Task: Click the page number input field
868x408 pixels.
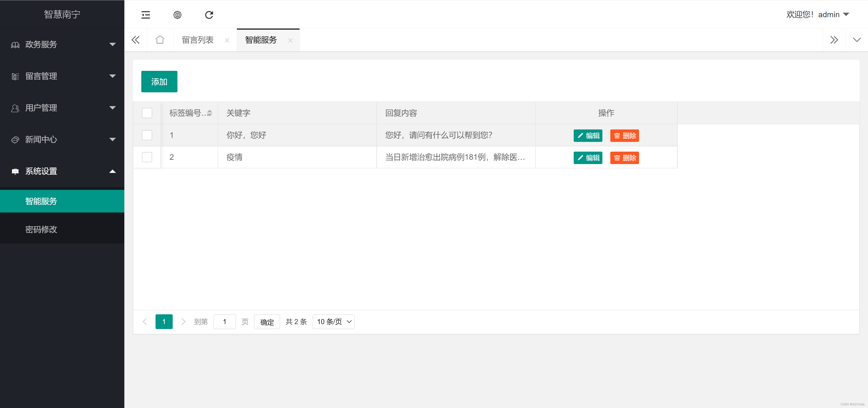Action: point(224,322)
